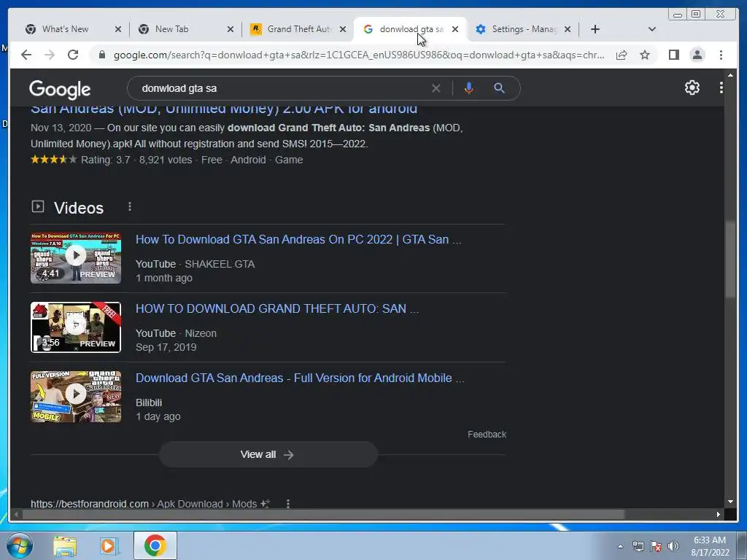Close the Settings tab
The width and height of the screenshot is (747, 560).
[568, 29]
